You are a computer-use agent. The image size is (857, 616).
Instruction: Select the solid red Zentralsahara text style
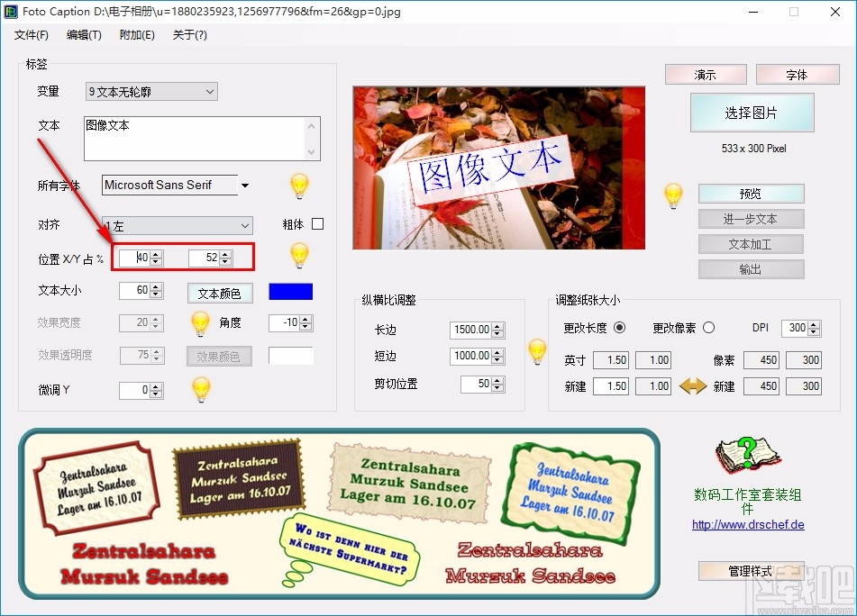coord(144,564)
